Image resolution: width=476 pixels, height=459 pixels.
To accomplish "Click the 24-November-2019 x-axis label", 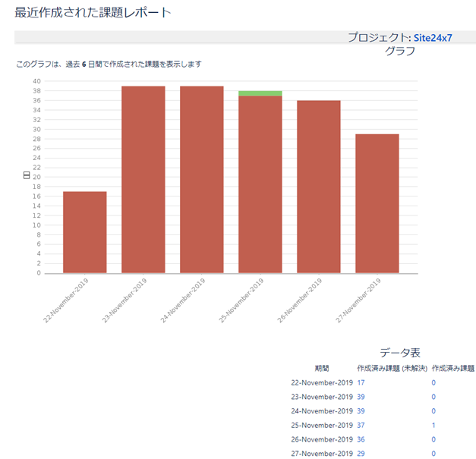I will tap(182, 300).
